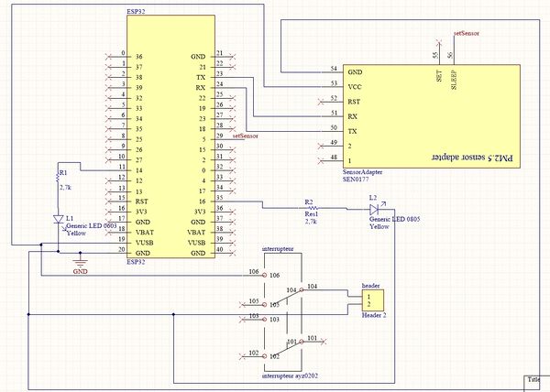
Task: Click the 'Generic LED 0805' text label
Action: point(394,221)
